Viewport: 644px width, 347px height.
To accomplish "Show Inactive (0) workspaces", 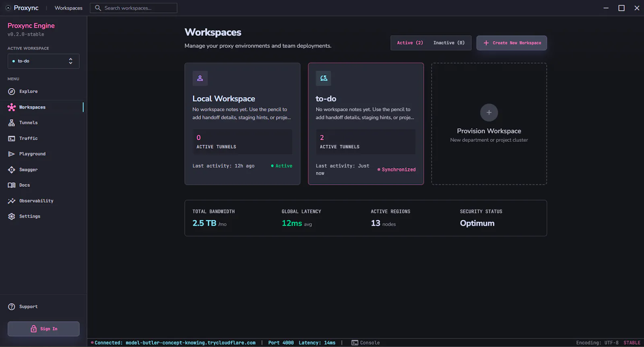I will tap(449, 43).
